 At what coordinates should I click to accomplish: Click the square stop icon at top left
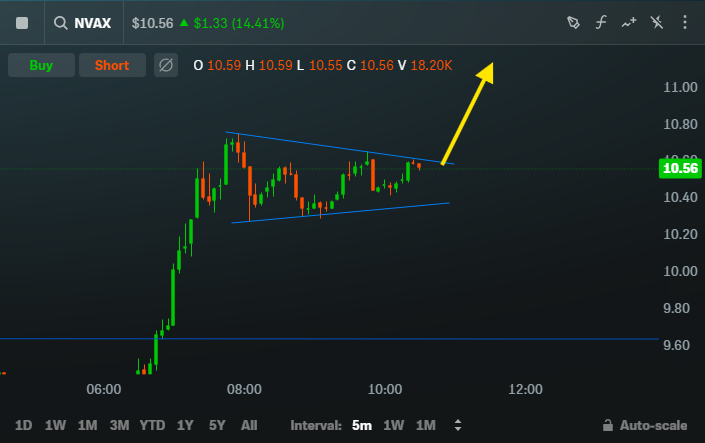pos(22,23)
